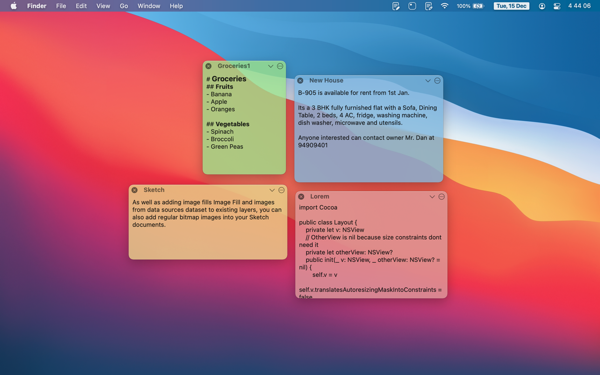The width and height of the screenshot is (600, 375).
Task: Toggle the circled minus on Lorem note
Action: point(442,196)
